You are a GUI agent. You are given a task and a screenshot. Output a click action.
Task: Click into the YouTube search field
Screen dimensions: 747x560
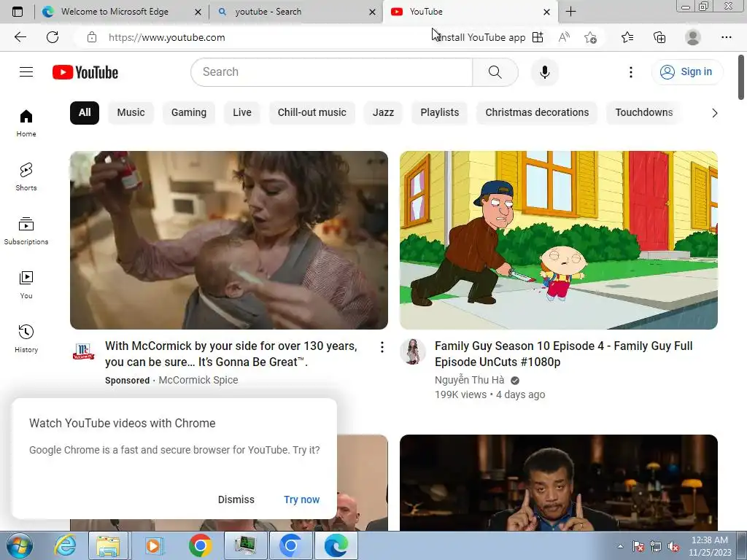click(x=333, y=72)
